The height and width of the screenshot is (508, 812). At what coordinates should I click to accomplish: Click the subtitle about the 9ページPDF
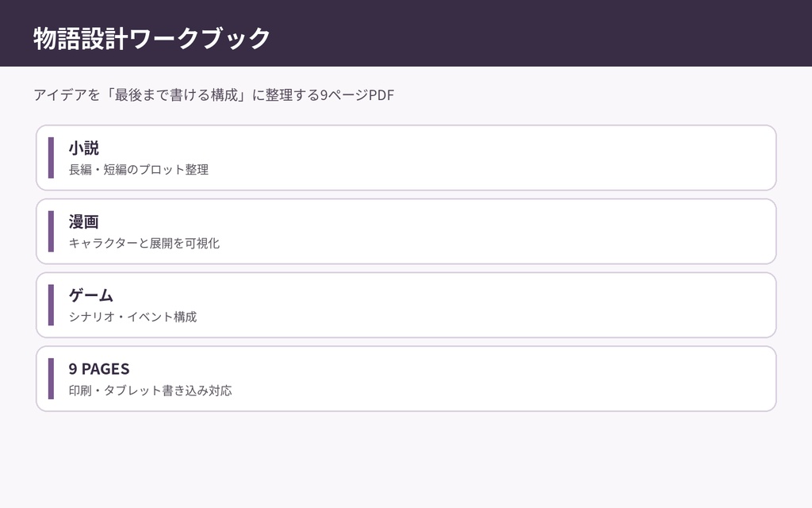[214, 95]
